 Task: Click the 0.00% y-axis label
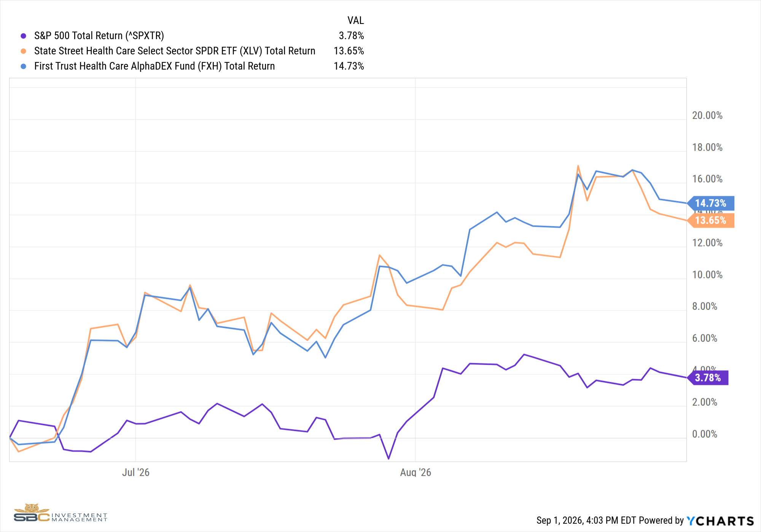[x=705, y=434]
